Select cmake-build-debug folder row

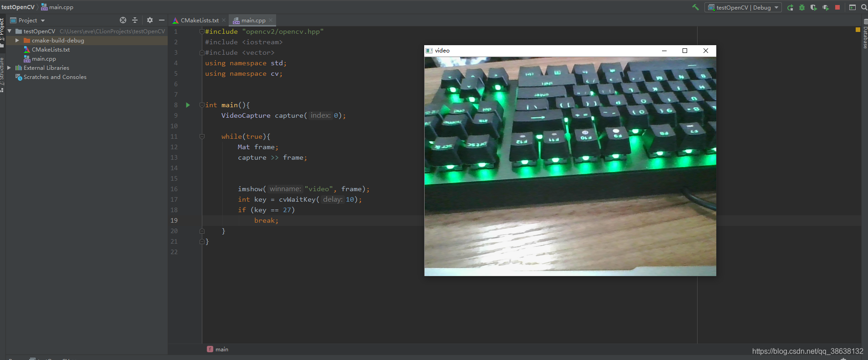click(87, 40)
